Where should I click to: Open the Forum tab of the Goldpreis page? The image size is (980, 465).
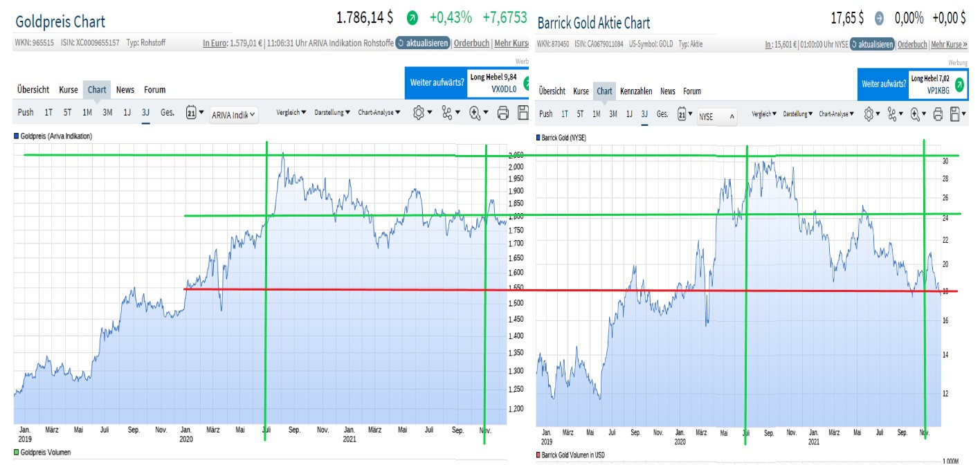[155, 89]
